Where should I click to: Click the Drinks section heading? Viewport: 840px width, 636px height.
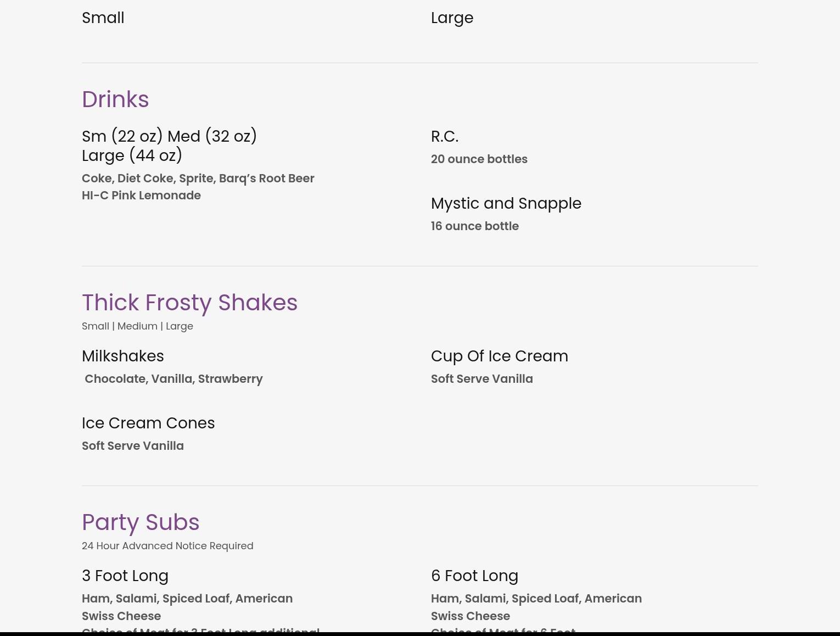[115, 99]
